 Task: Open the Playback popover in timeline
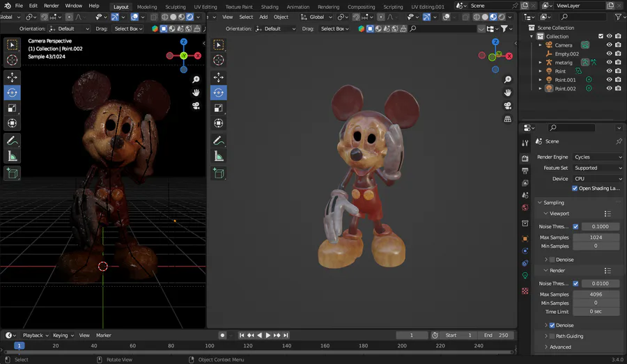pyautogui.click(x=33, y=335)
